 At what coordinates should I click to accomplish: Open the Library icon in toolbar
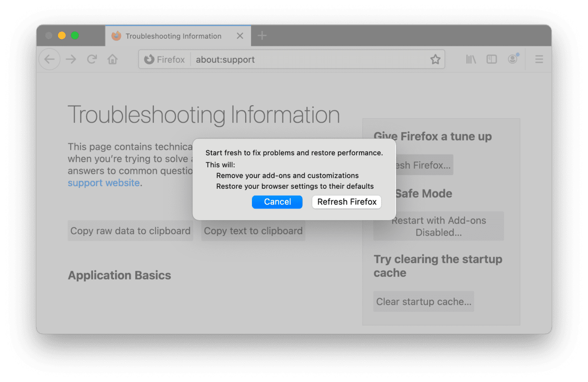click(471, 59)
